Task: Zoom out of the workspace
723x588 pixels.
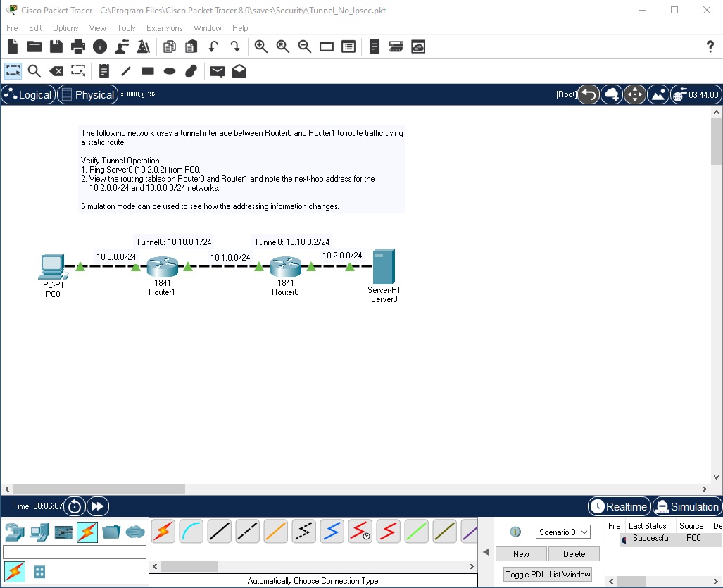Action: pos(304,46)
